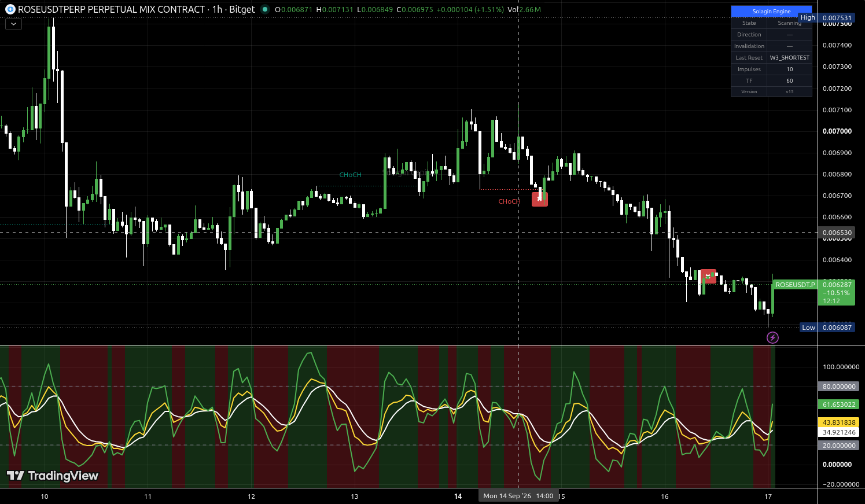The image size is (865, 504).
Task: Click date 17 on the time axis
Action: point(768,496)
